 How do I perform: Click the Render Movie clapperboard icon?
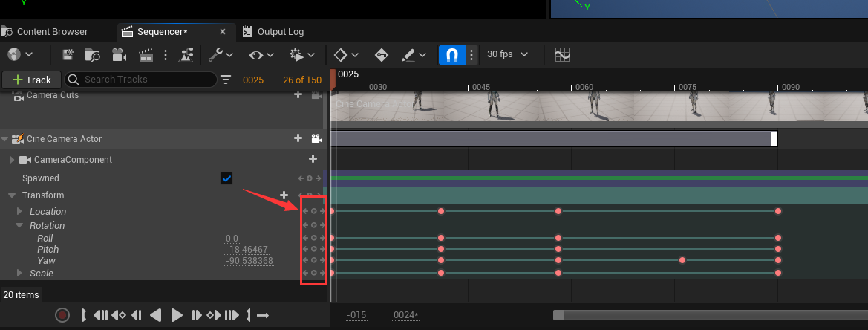point(146,55)
